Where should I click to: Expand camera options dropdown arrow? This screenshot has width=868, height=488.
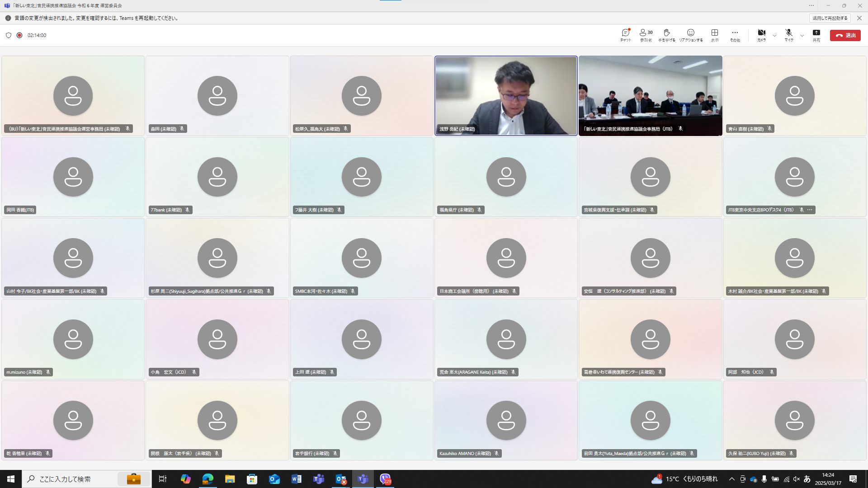(x=774, y=35)
